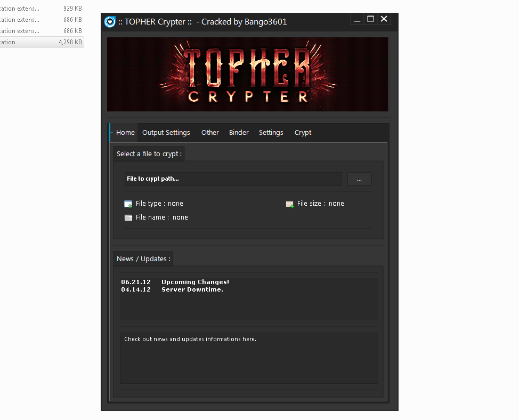Click the news and updates description box

coord(249,358)
